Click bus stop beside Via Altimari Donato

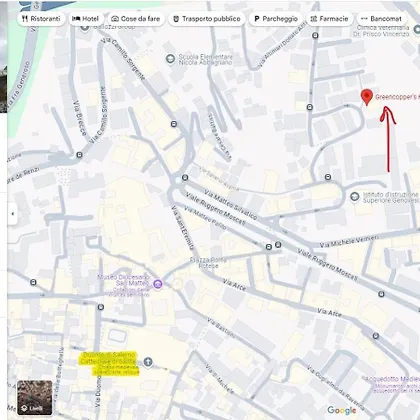[315, 35]
